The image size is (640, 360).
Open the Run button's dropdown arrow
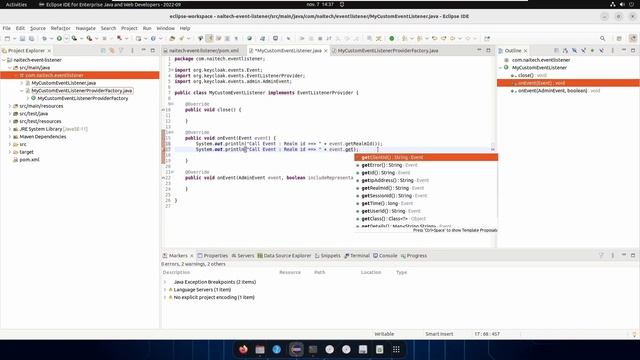[x=66, y=38]
